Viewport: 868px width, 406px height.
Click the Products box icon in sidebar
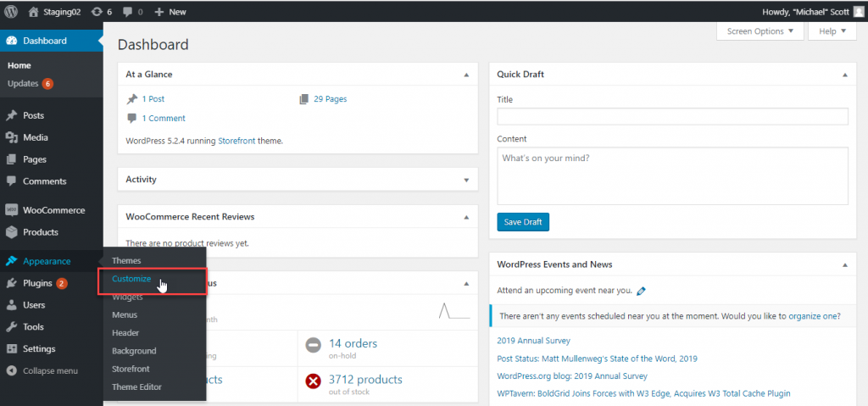point(11,232)
